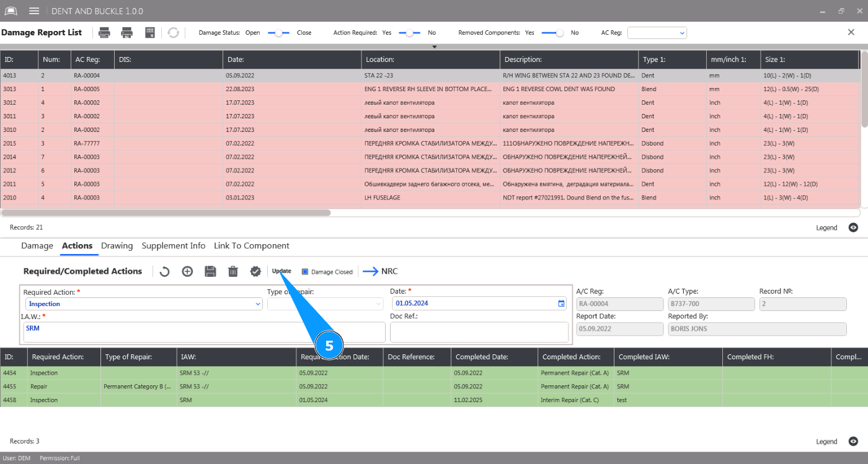
Task: Toggle the Damage Closed checkbox
Action: point(305,272)
